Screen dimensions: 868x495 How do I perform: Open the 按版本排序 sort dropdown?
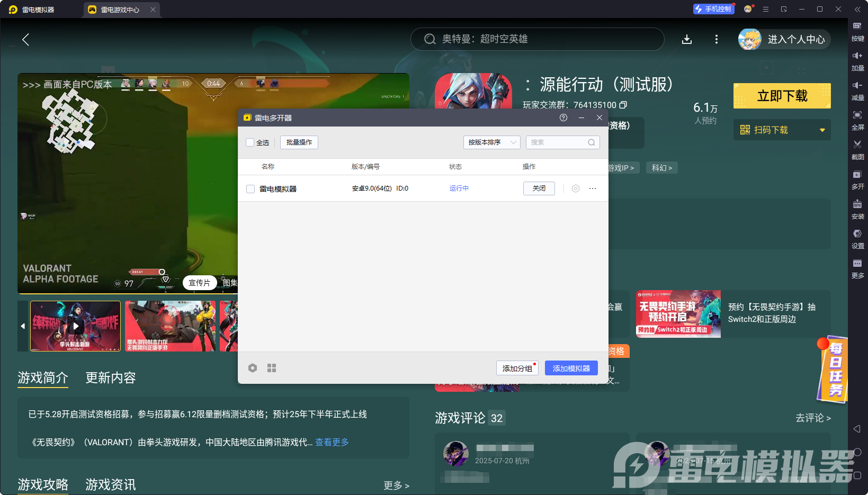pyautogui.click(x=492, y=142)
